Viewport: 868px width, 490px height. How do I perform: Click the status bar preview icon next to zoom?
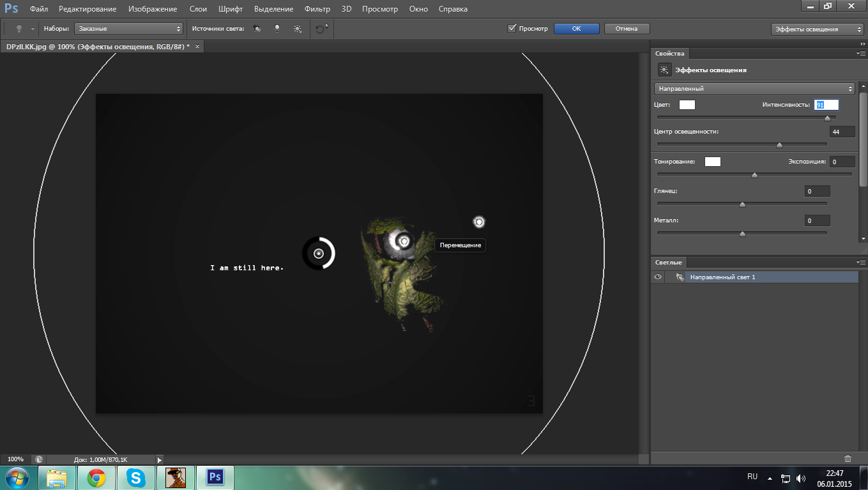[x=39, y=459]
